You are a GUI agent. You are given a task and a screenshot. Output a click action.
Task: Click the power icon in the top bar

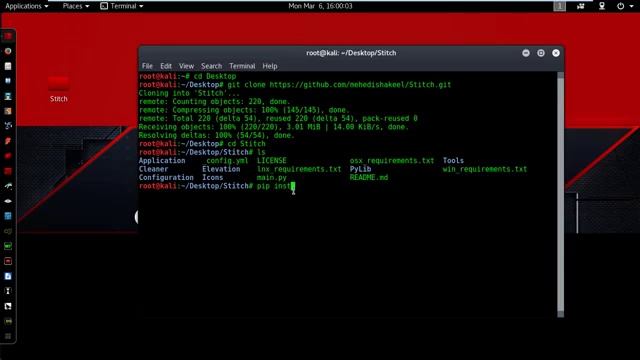[620, 6]
